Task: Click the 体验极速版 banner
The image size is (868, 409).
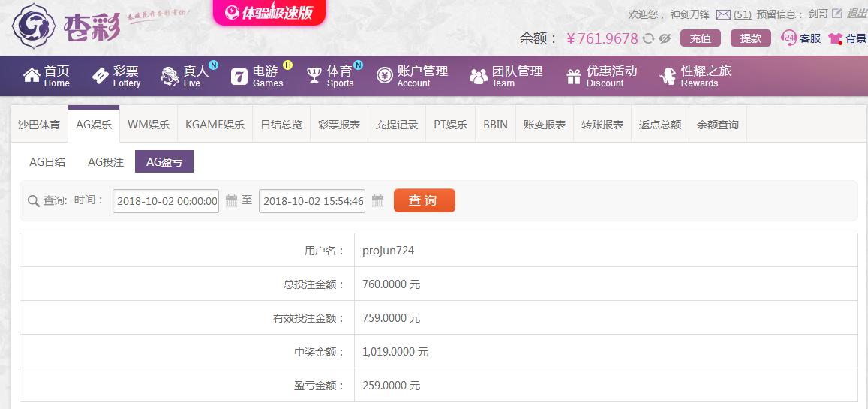Action: point(269,13)
